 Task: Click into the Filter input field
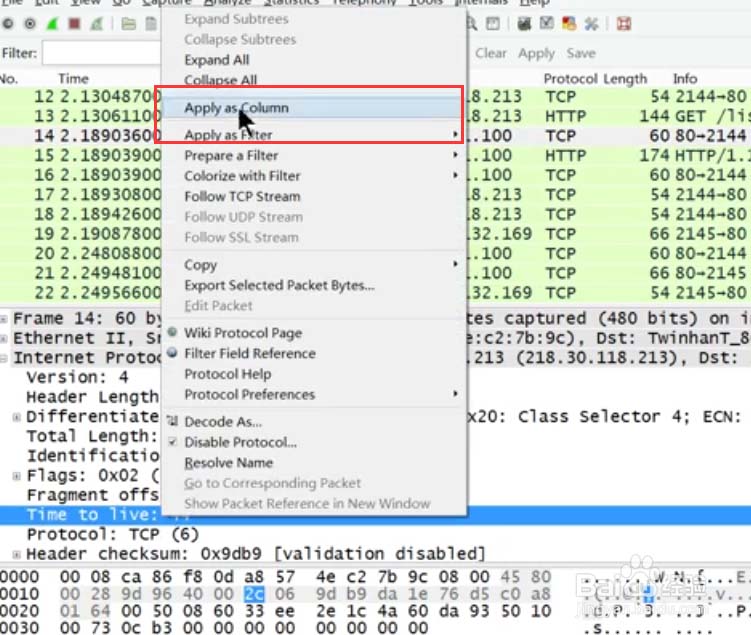(100, 53)
